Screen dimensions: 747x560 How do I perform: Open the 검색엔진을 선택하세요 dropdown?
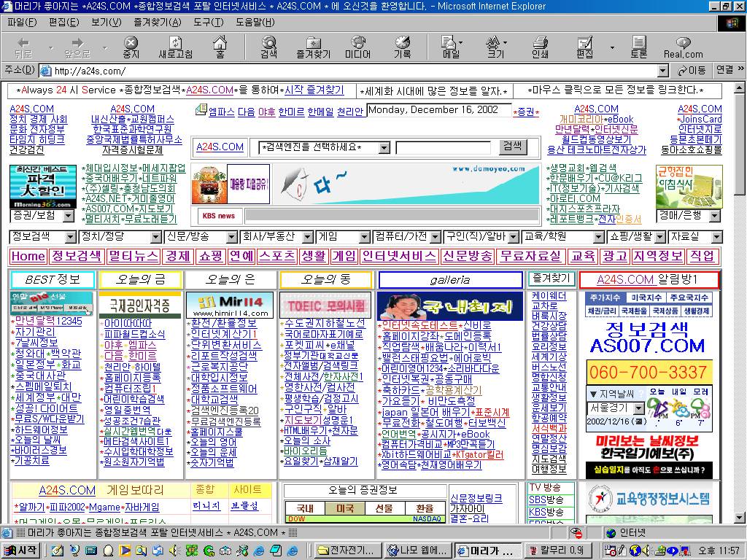click(x=325, y=148)
